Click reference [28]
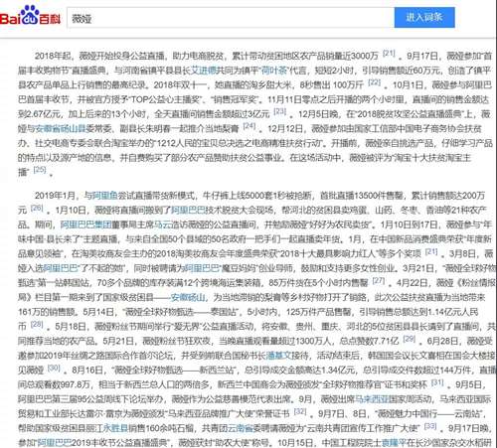This screenshot has width=497, height=448. [37, 324]
